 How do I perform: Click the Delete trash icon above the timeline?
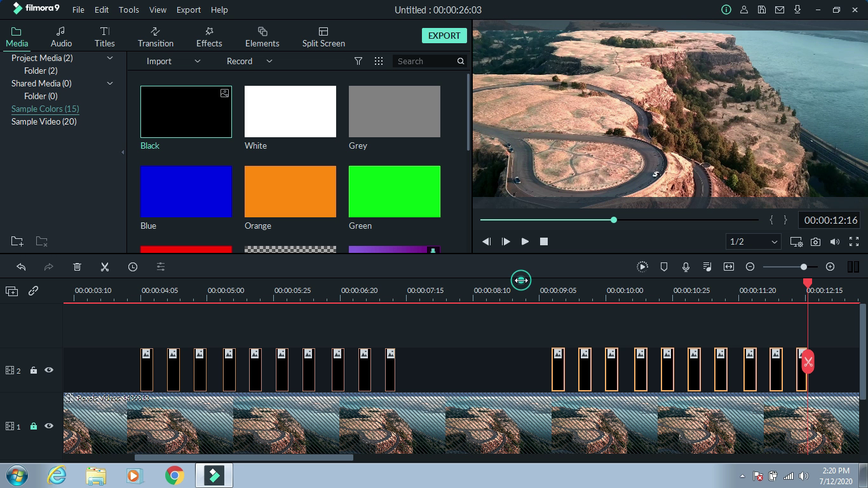77,267
